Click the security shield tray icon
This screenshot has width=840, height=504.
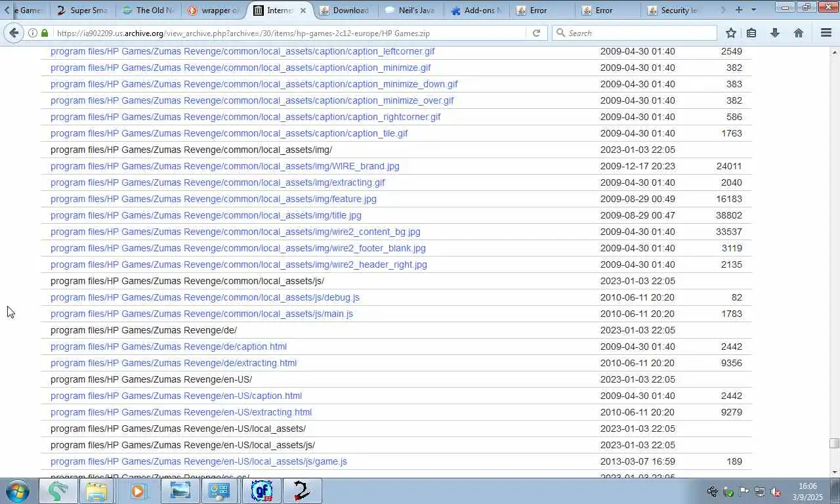[x=728, y=492]
